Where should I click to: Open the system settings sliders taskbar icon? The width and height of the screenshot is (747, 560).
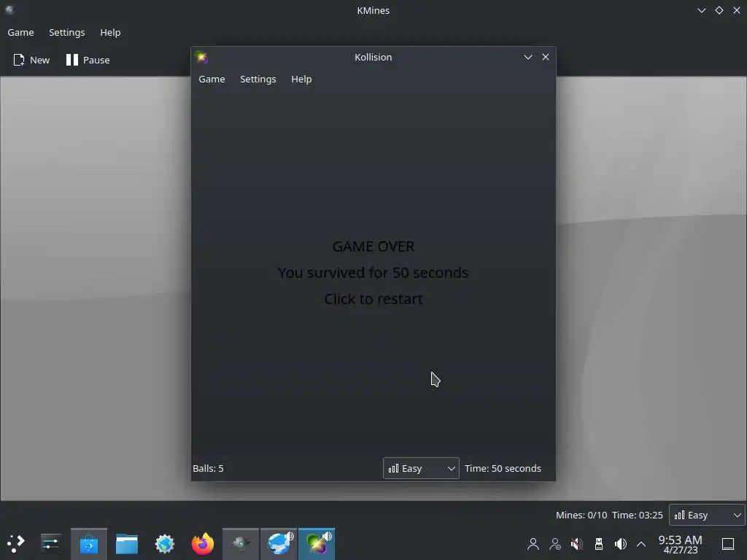(50, 544)
